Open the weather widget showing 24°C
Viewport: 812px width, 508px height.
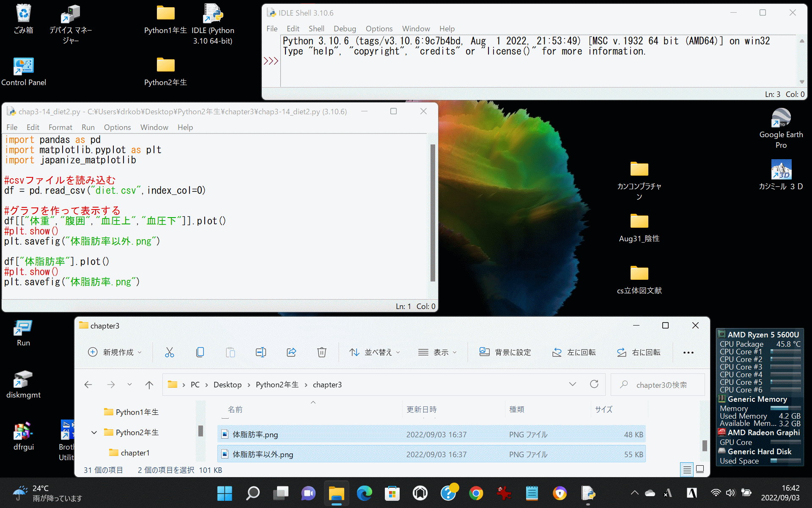pyautogui.click(x=47, y=493)
